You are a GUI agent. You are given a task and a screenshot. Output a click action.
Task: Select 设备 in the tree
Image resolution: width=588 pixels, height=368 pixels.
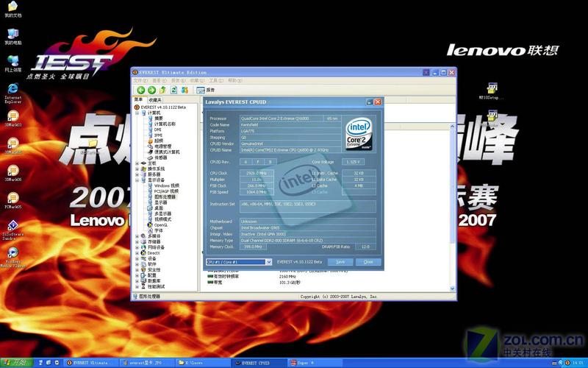152,259
